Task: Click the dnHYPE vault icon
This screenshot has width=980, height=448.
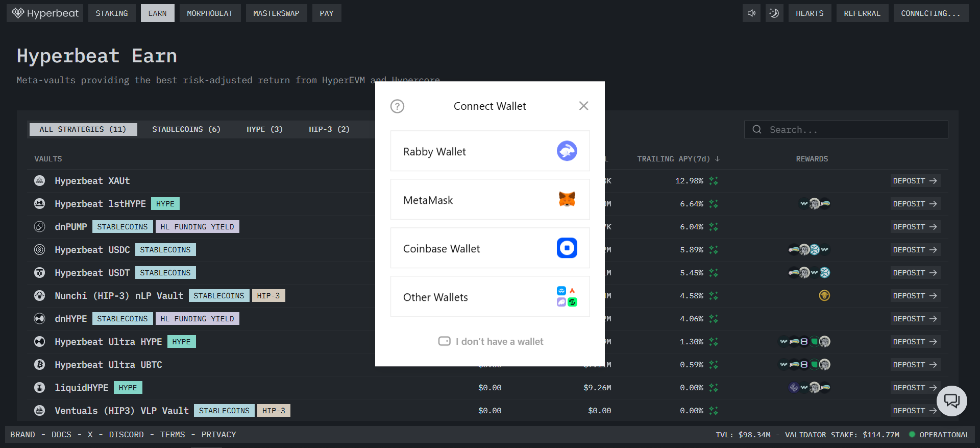Action: pyautogui.click(x=39, y=318)
